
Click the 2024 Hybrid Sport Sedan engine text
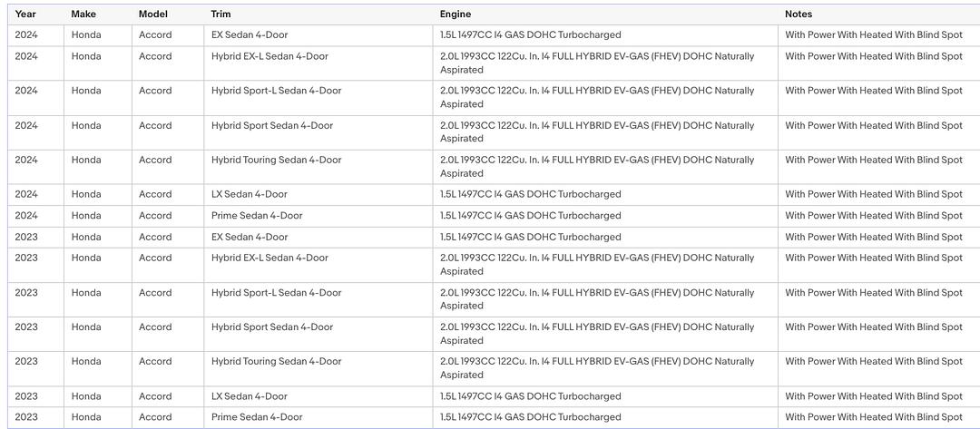tap(597, 132)
